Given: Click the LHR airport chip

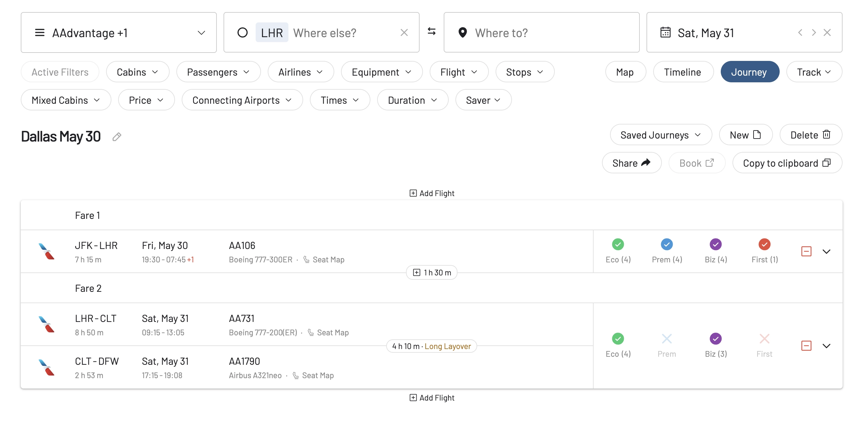Looking at the screenshot, I should coord(272,32).
